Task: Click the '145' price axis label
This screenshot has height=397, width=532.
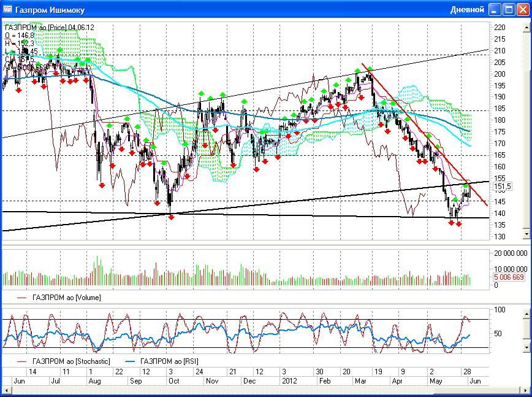Action: pyautogui.click(x=500, y=202)
